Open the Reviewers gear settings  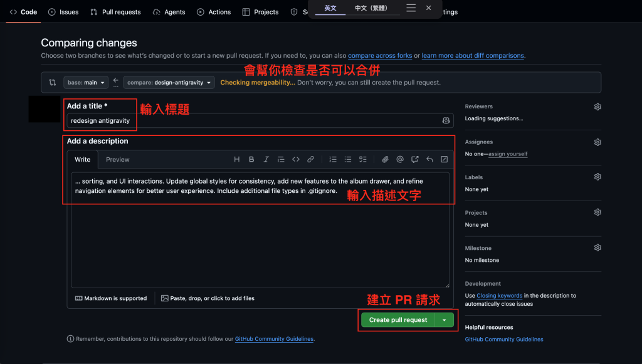(597, 107)
